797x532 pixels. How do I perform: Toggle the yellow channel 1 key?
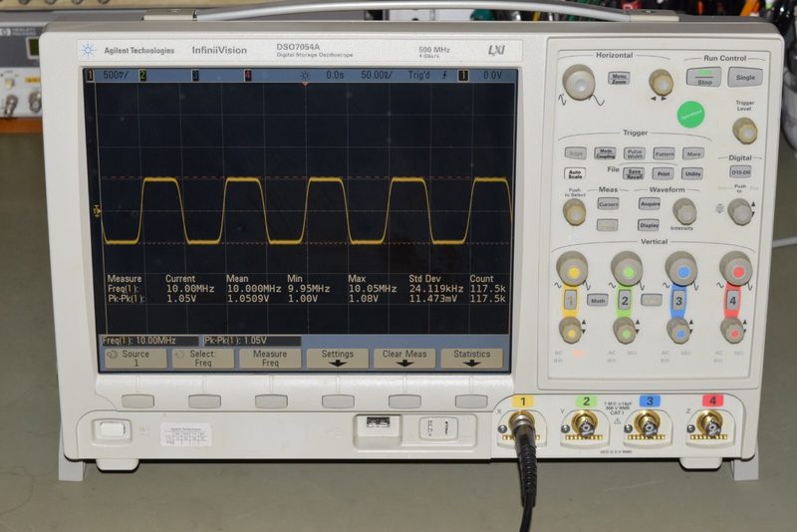pos(570,299)
